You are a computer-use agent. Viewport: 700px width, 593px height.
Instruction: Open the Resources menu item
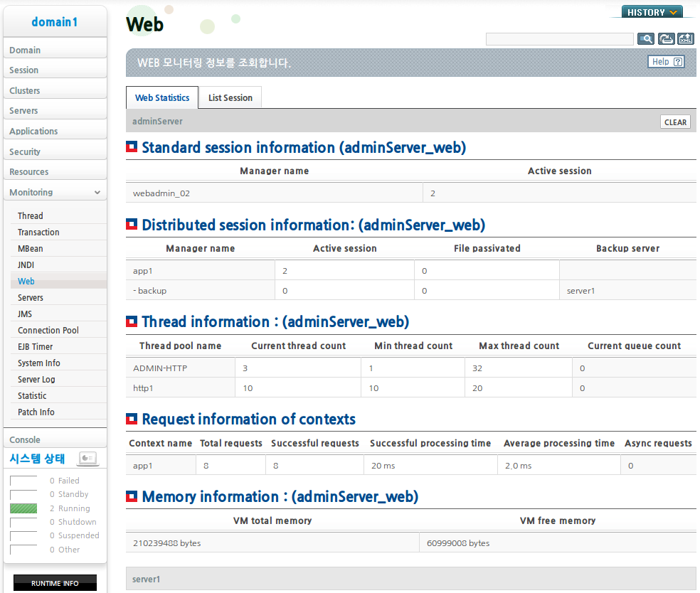tap(55, 172)
